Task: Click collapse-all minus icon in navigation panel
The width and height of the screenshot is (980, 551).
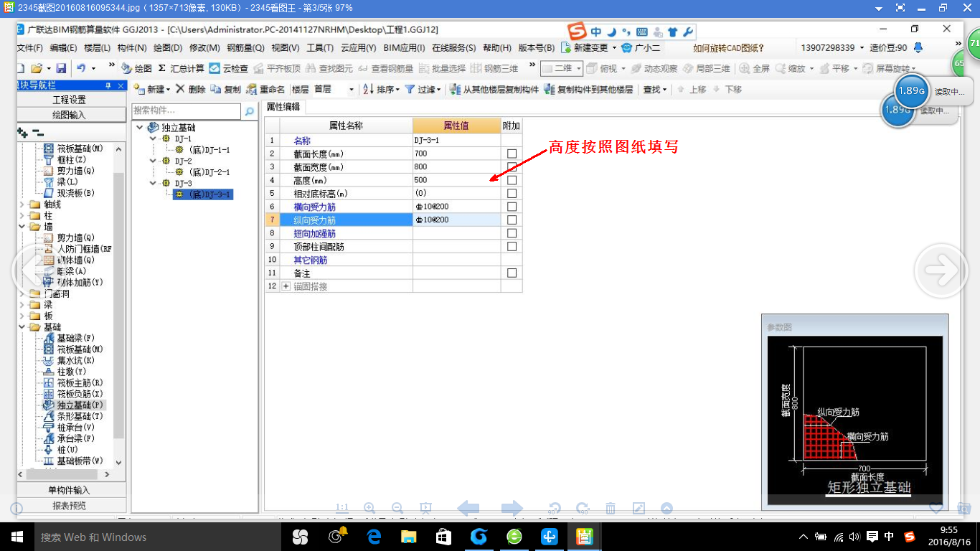Action: pyautogui.click(x=37, y=133)
